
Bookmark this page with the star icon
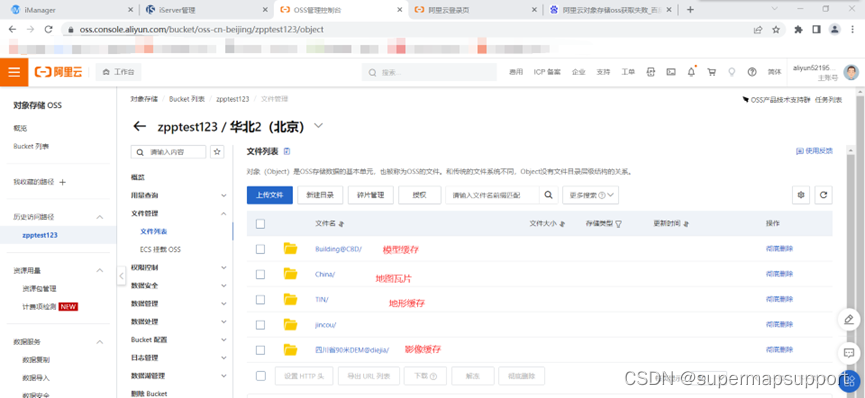tap(776, 29)
